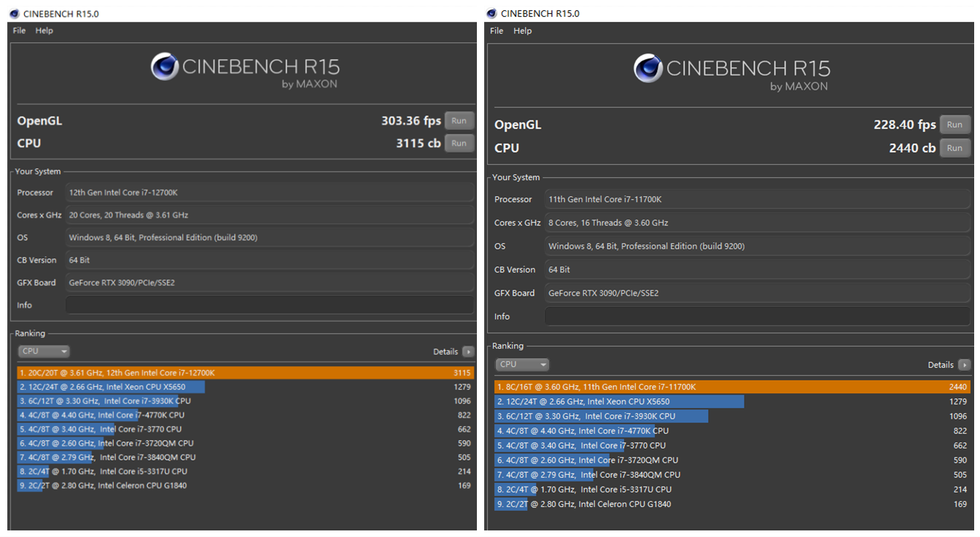This screenshot has height=537, width=980.
Task: Click the Cinebench icon in left window title bar
Action: pos(14,13)
